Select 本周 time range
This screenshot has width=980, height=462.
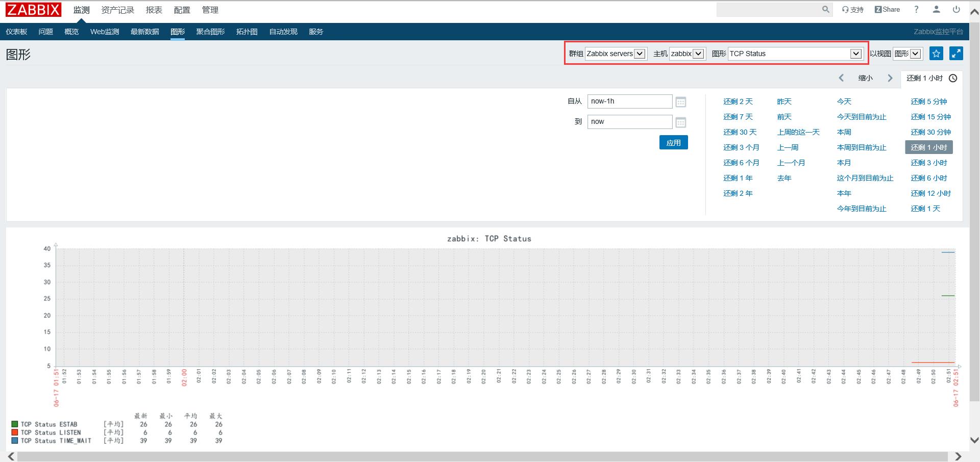844,132
